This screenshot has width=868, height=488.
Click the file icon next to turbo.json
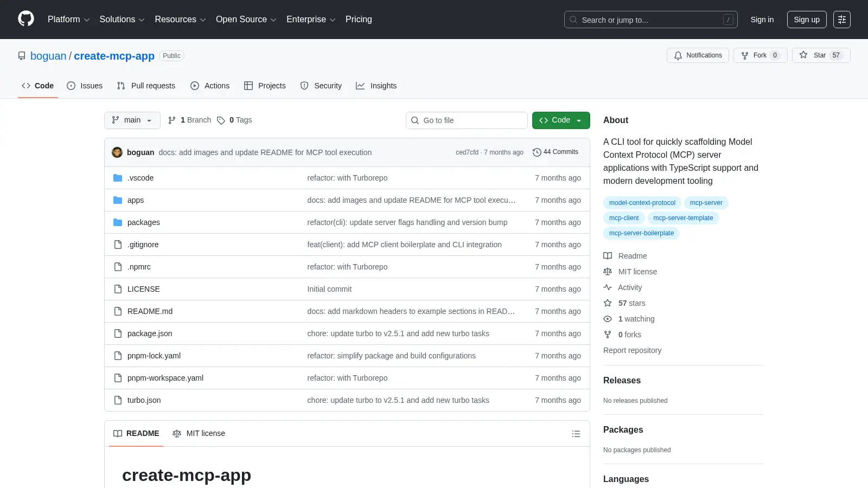point(118,400)
